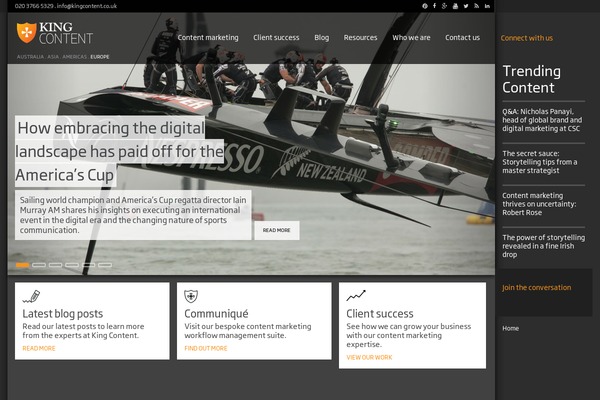The height and width of the screenshot is (400, 600).
Task: Open the RSS feed icon
Action: (476, 6)
